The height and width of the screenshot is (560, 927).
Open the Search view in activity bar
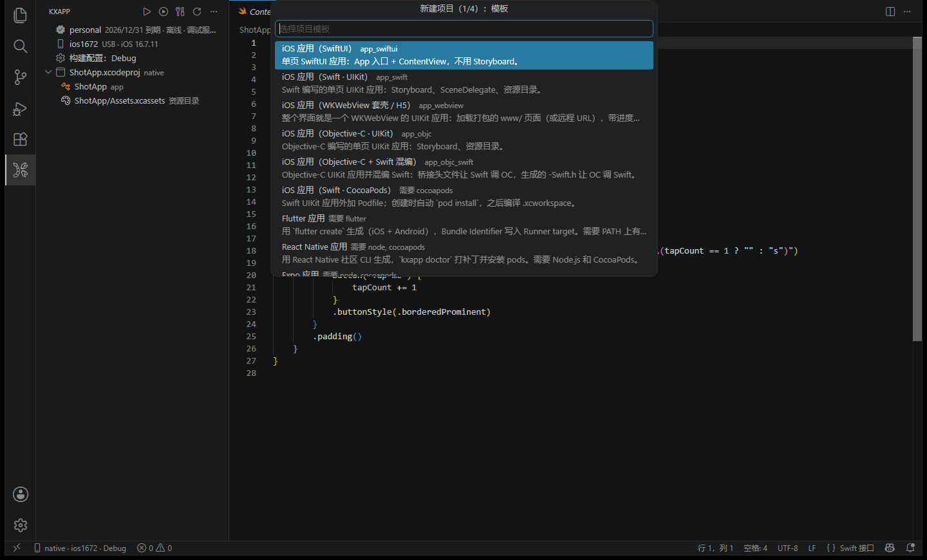pos(21,46)
